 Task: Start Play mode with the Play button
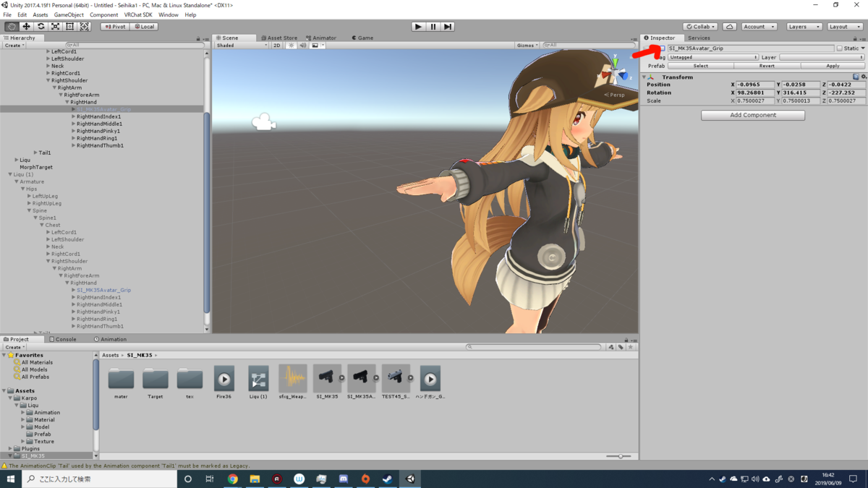418,27
